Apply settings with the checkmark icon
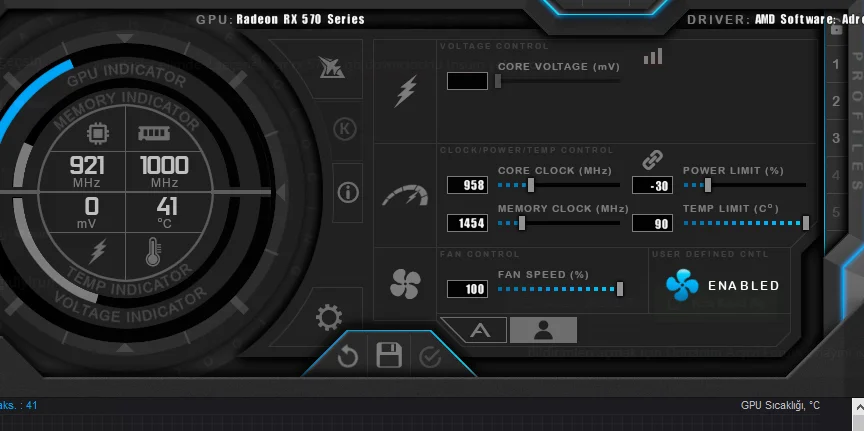Viewport: 864px width, 431px height. 430,357
